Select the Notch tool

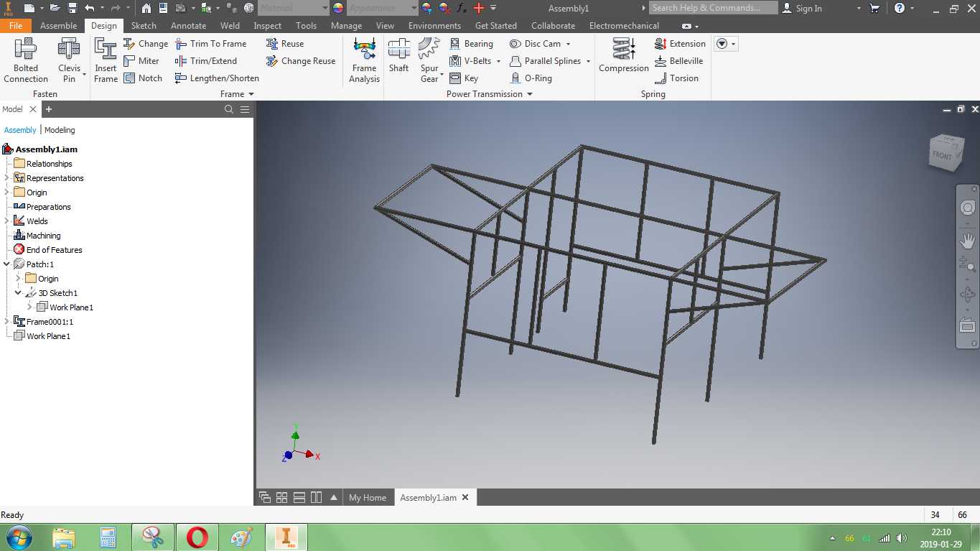(143, 78)
